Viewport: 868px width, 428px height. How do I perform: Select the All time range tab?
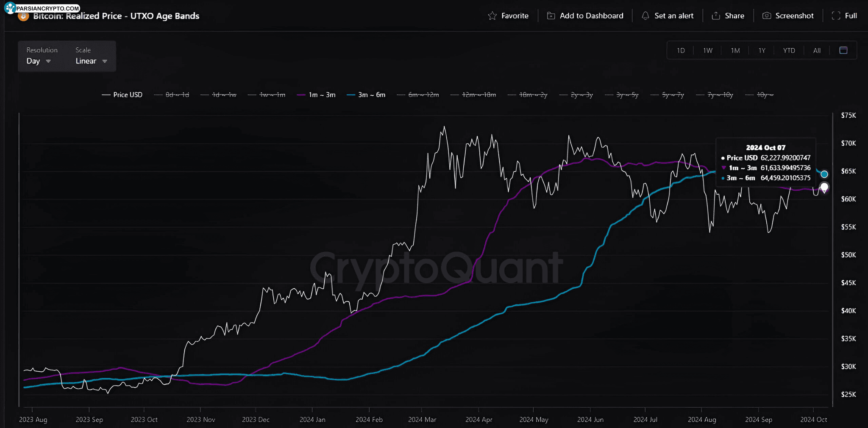pos(817,50)
